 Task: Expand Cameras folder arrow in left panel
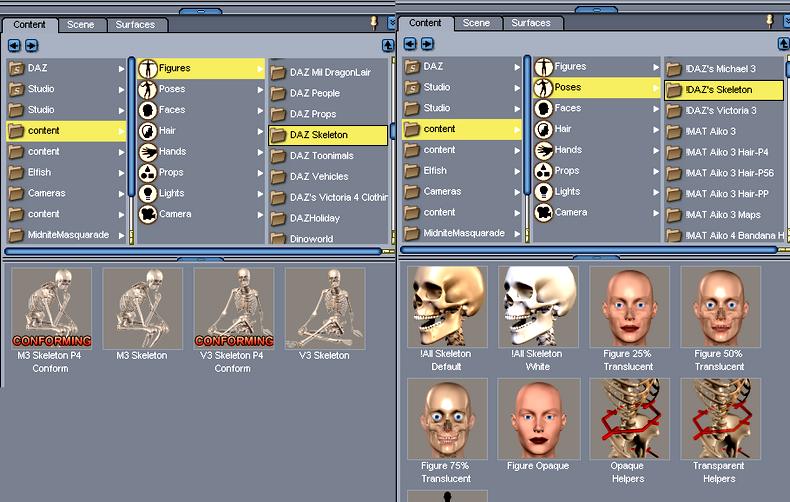(x=121, y=194)
